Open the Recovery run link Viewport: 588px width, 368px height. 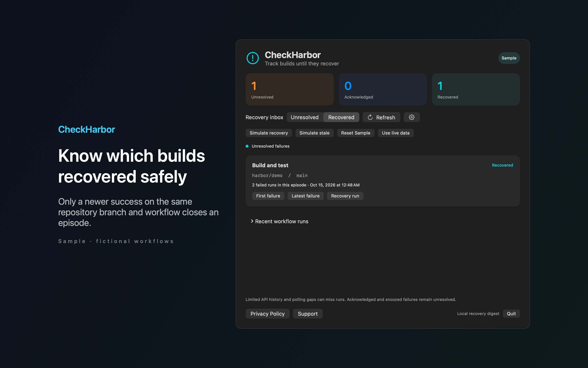click(345, 196)
